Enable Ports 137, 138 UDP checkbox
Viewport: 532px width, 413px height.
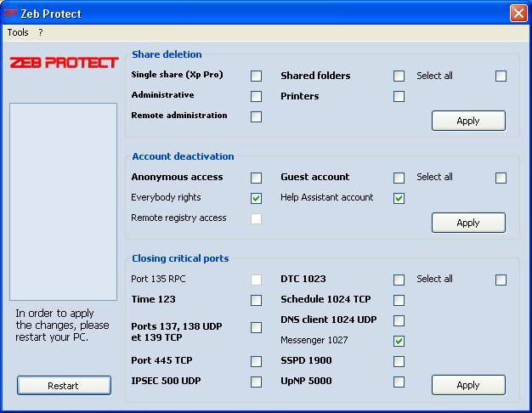point(256,327)
